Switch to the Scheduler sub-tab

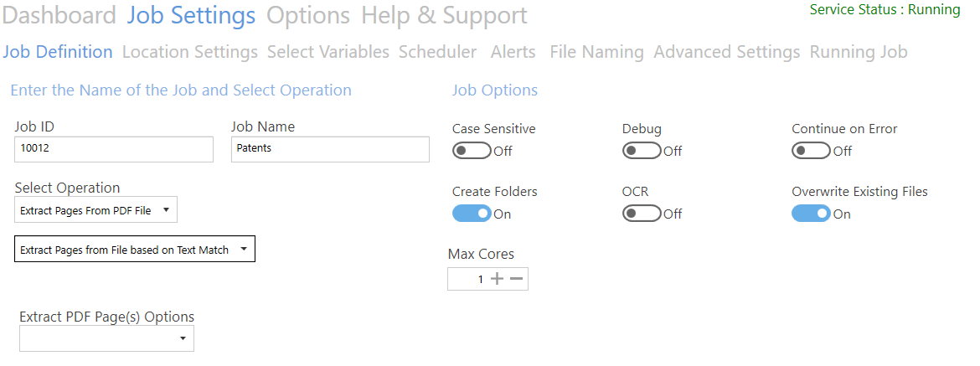click(x=437, y=52)
